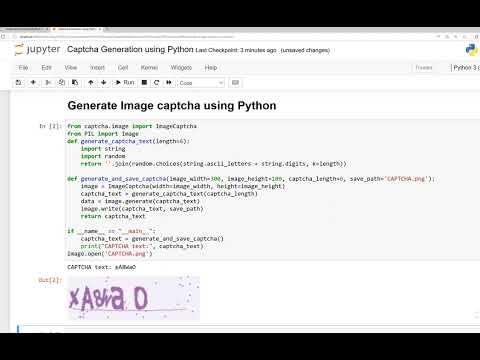Switch to the first browser tab
The height and width of the screenshot is (360, 480).
pos(25,29)
